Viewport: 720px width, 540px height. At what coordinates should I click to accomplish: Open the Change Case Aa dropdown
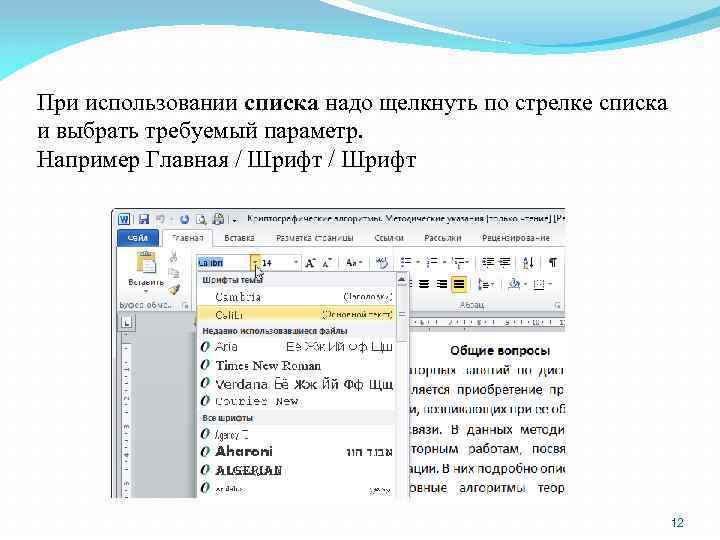tap(354, 263)
